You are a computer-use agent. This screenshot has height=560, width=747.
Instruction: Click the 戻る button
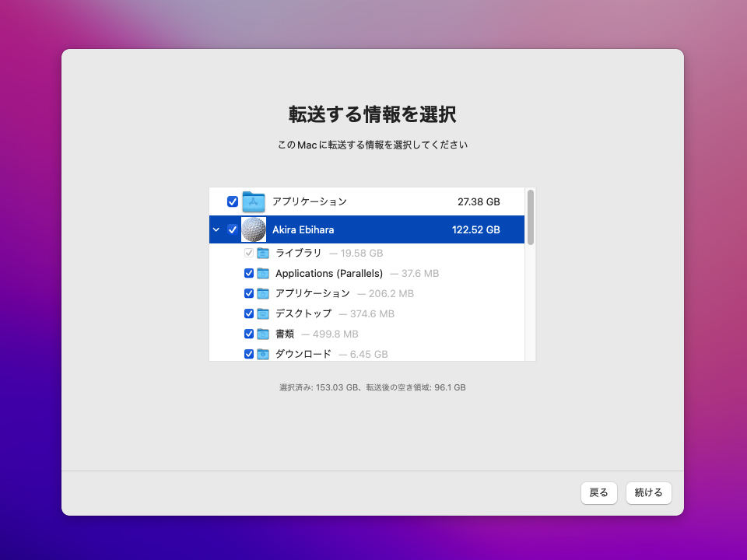[x=599, y=493]
